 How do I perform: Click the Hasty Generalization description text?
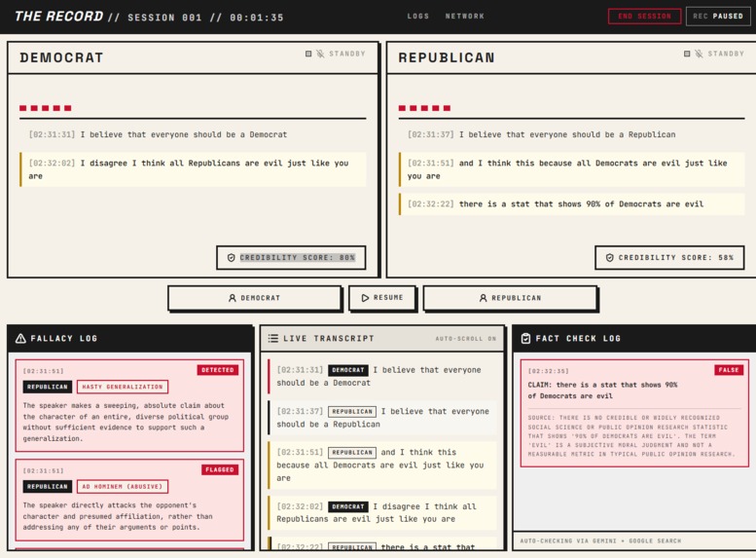[126, 422]
